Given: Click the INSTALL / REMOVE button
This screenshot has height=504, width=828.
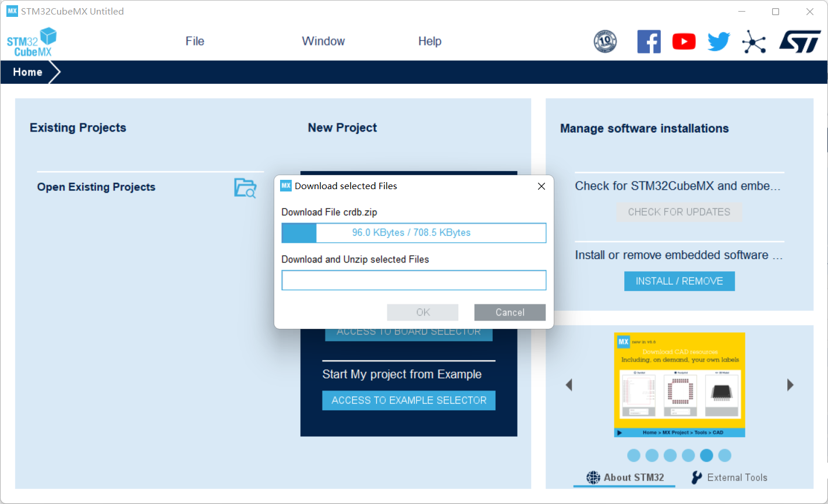Looking at the screenshot, I should click(680, 281).
